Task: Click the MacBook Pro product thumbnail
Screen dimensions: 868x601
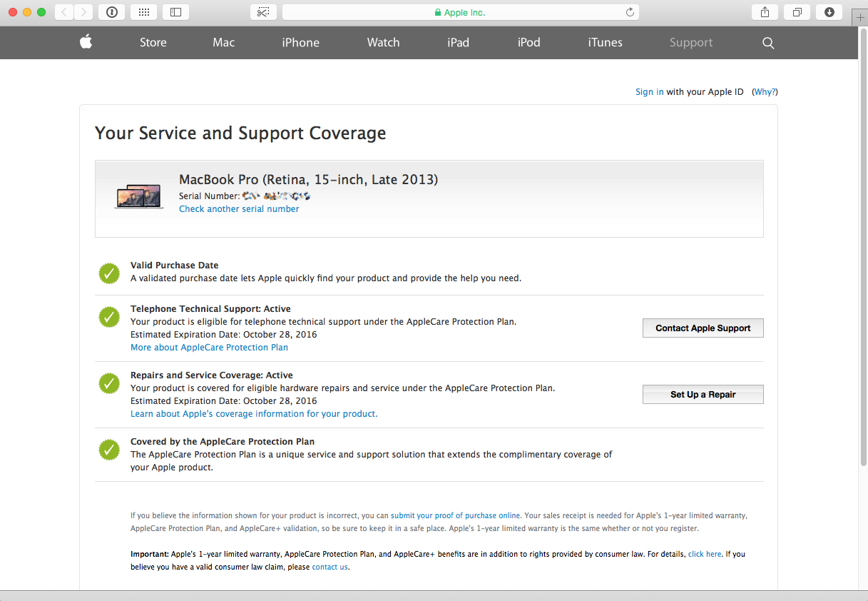Action: (139, 196)
